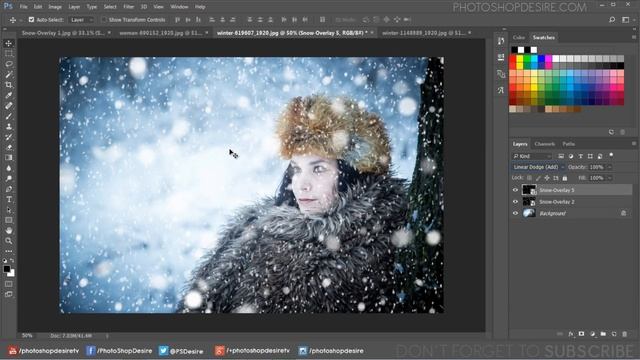Screen dimensions: 640x360
Task: Select the Horizontal Type tool
Action: point(9,200)
